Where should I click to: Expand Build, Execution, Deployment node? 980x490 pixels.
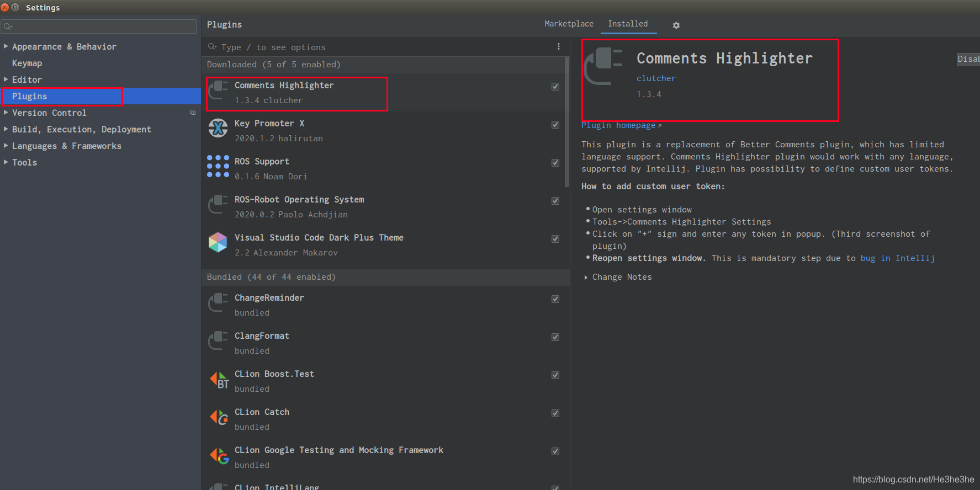click(x=6, y=129)
